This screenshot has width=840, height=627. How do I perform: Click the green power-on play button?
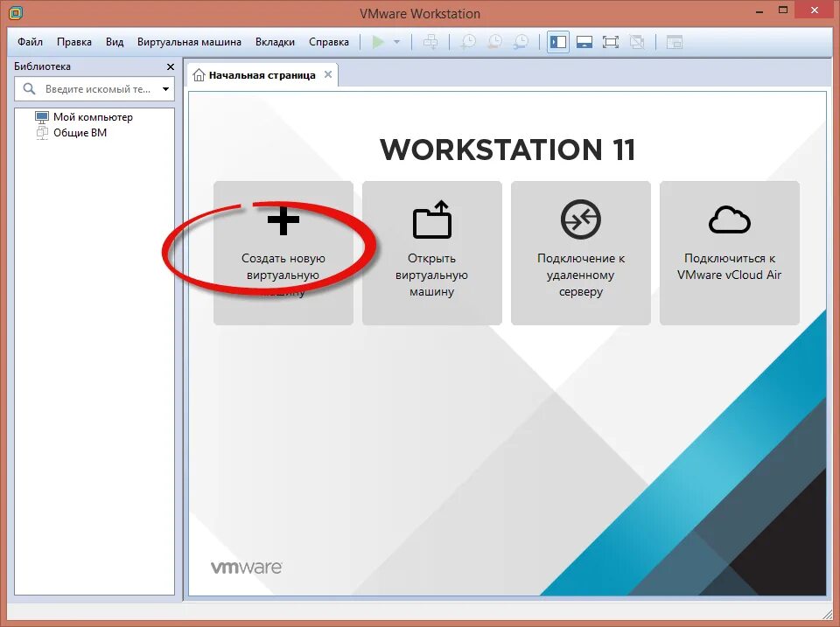click(378, 42)
